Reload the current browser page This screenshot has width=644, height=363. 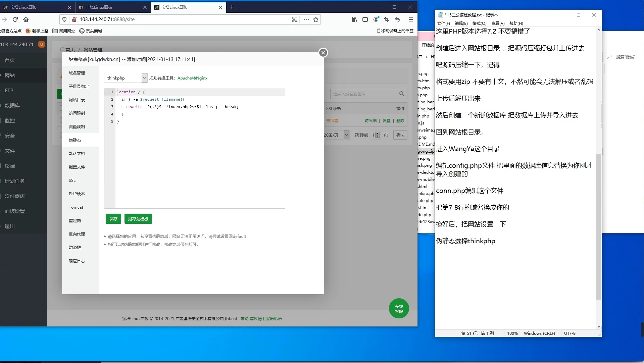click(x=15, y=19)
